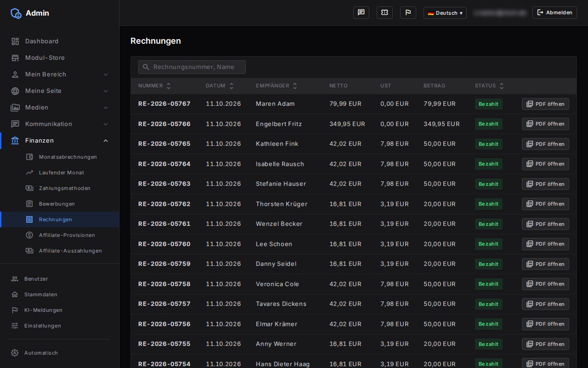Click the Affiliate-Provisionen dollar icon
Viewport: 588px width, 368px height.
click(29, 235)
